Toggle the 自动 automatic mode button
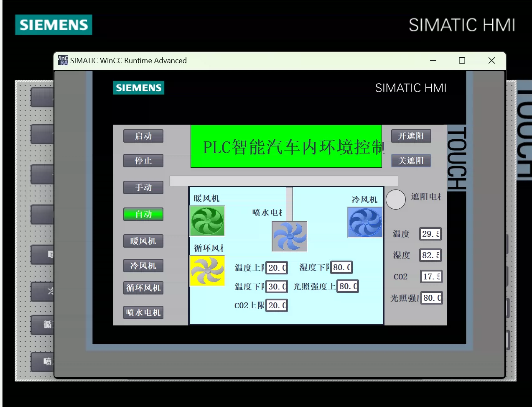532x407 pixels. click(143, 214)
